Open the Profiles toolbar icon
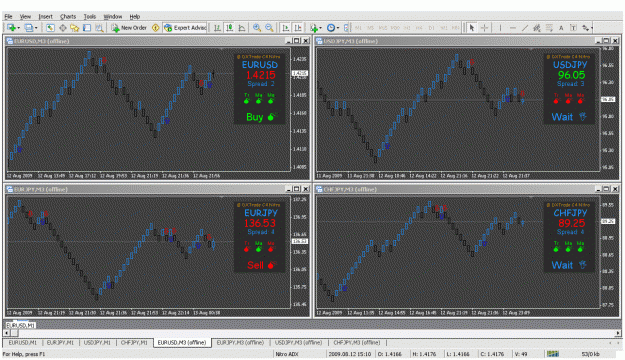Viewport: 625px width, 360px height. click(x=28, y=28)
